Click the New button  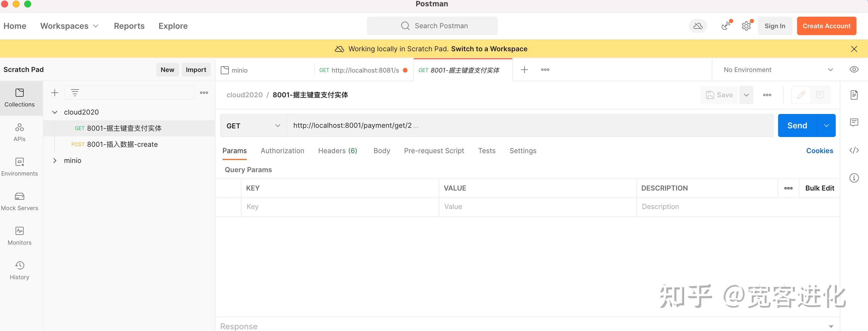pos(167,70)
